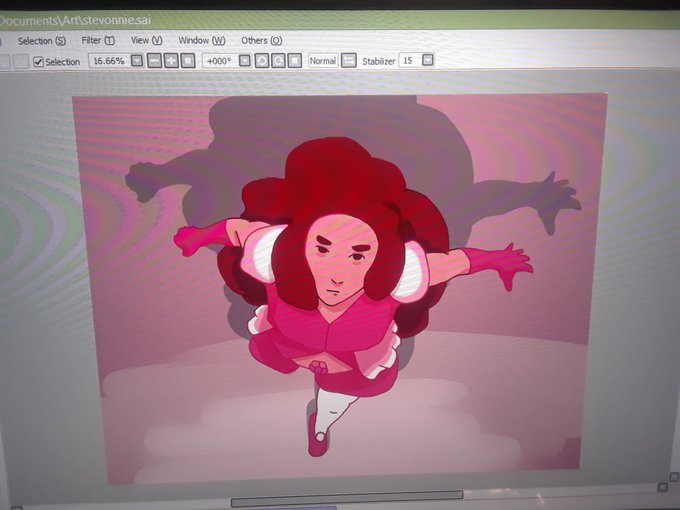
Task: Open the Window (W) menu
Action: click(x=202, y=40)
